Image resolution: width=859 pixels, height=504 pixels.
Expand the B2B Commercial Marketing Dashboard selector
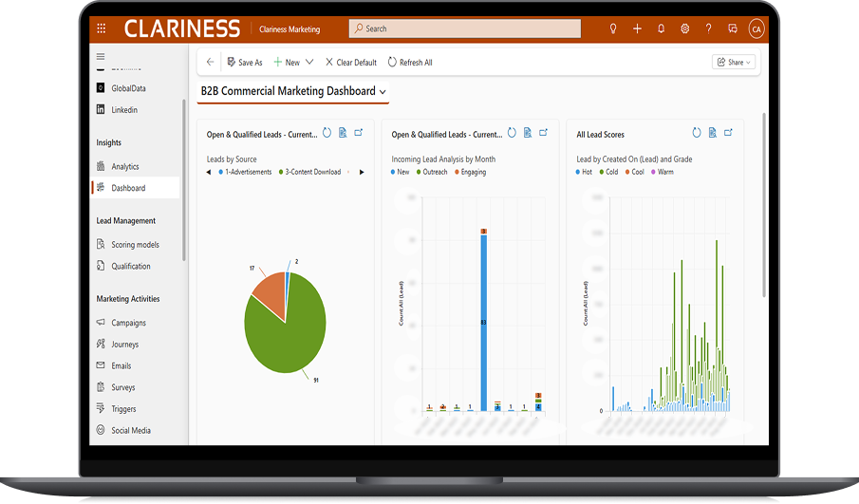pos(383,91)
